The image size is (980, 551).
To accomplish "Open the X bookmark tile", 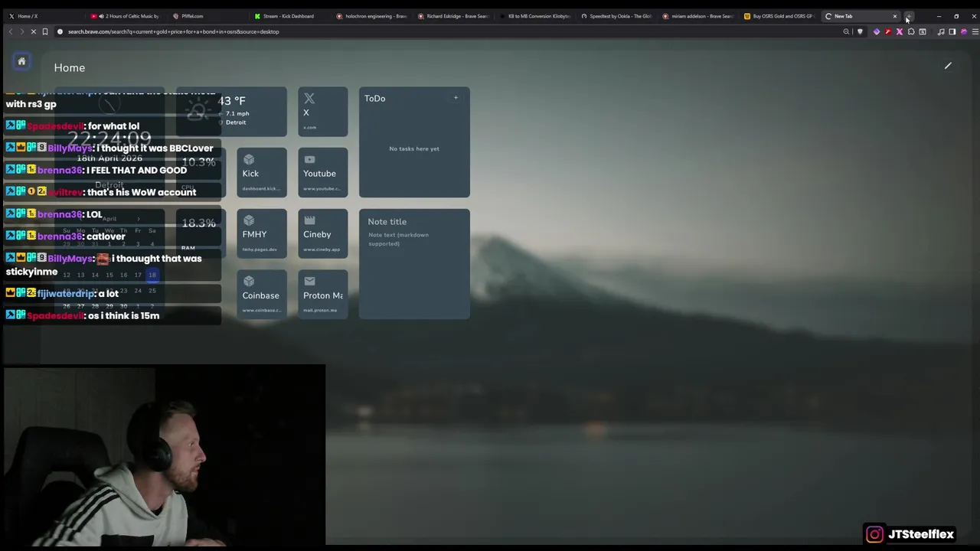I will [x=323, y=112].
